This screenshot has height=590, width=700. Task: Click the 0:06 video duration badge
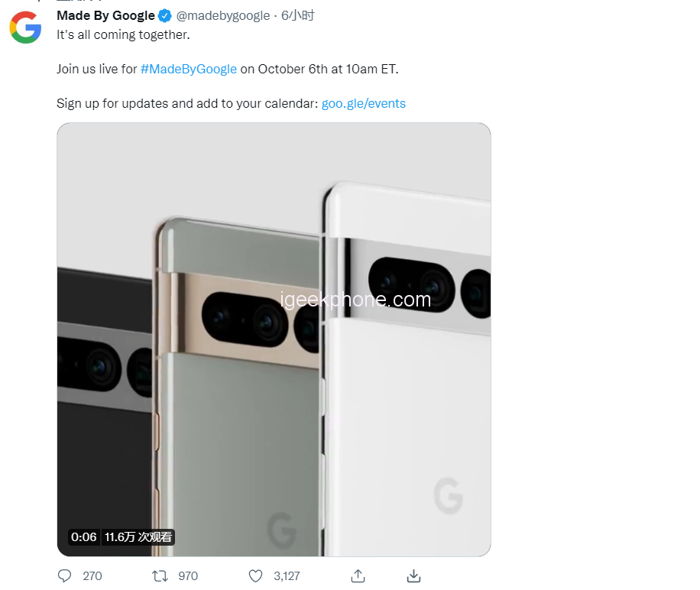pos(84,537)
